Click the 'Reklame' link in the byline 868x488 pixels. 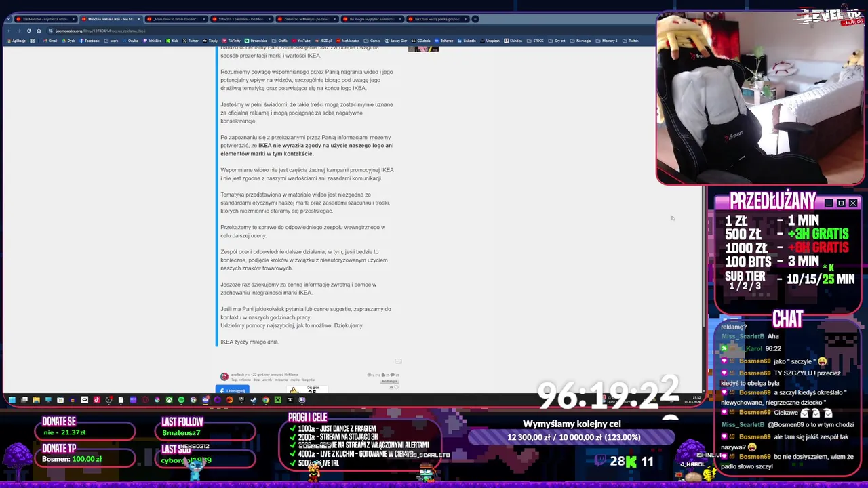(x=291, y=375)
